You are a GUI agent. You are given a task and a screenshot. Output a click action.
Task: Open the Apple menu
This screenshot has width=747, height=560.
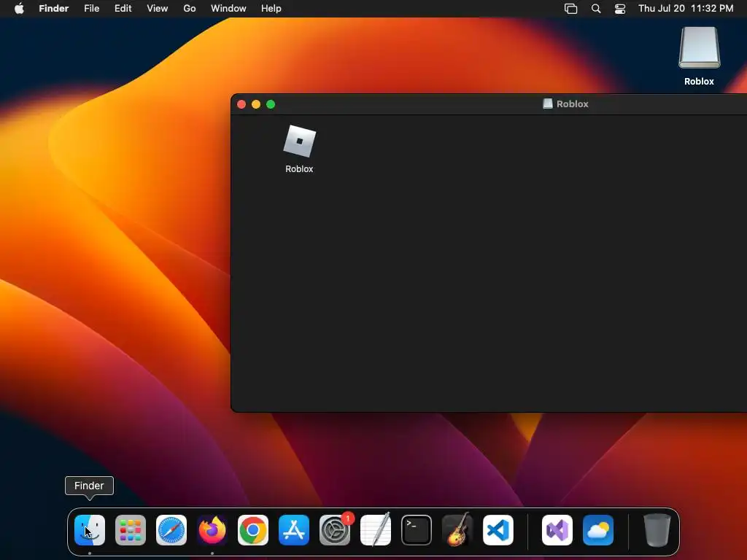click(x=19, y=9)
